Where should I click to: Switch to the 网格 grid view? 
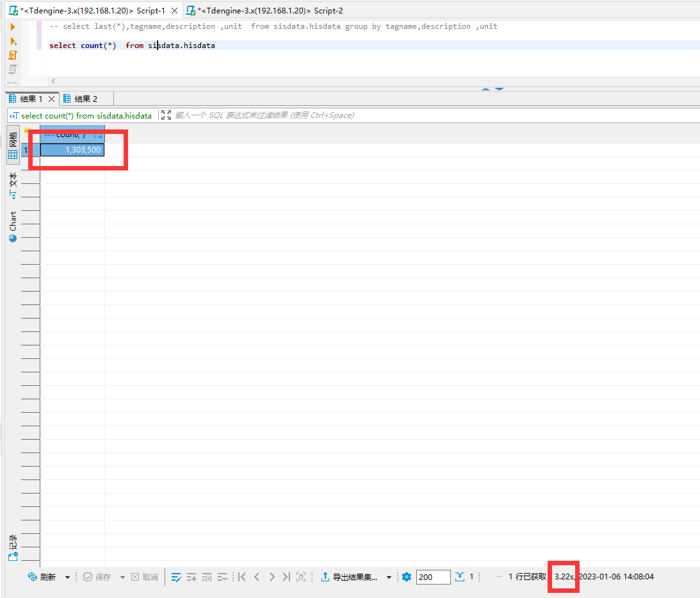click(13, 145)
